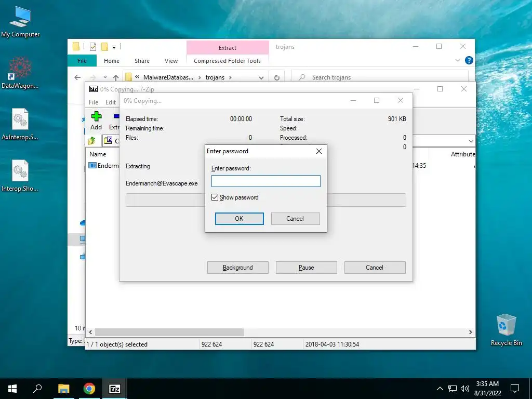Open the taskbar clock and date
This screenshot has width=532, height=399.
[x=487, y=389]
